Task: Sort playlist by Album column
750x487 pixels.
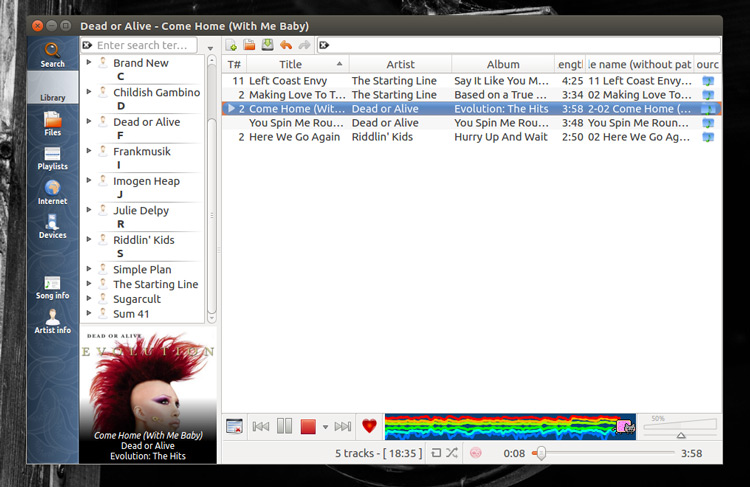Action: click(x=503, y=64)
